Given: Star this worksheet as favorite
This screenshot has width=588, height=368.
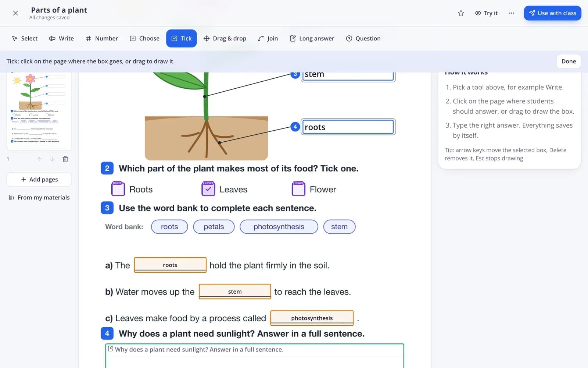Looking at the screenshot, I should (461, 13).
